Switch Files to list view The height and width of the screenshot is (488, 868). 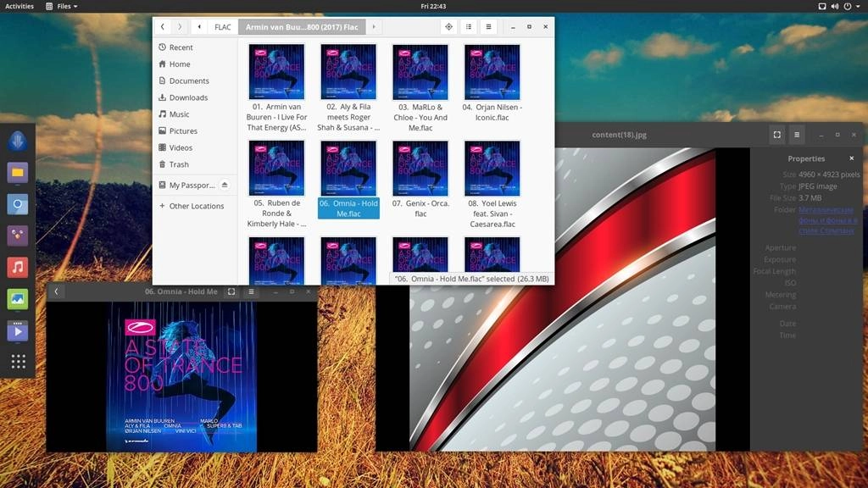tap(468, 26)
